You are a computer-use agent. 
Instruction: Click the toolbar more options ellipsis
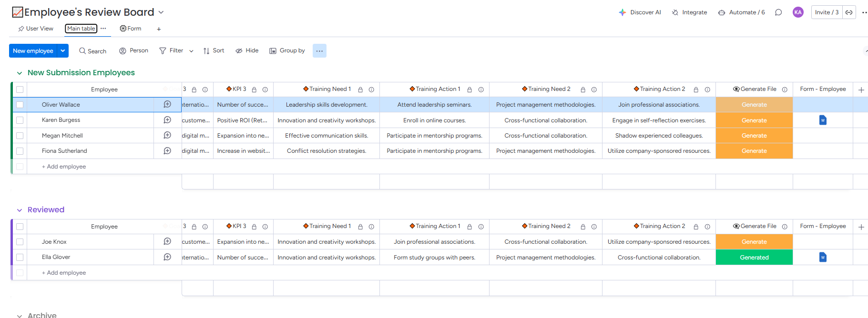point(319,51)
